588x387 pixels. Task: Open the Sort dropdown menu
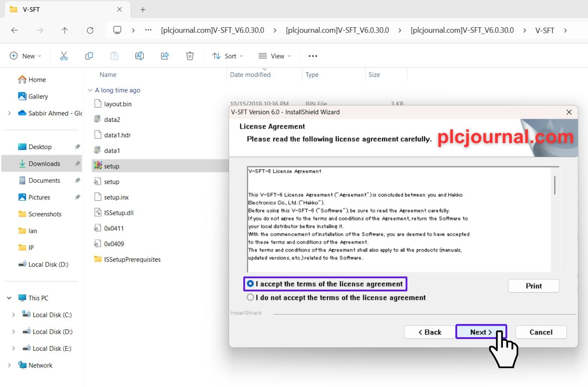[228, 56]
